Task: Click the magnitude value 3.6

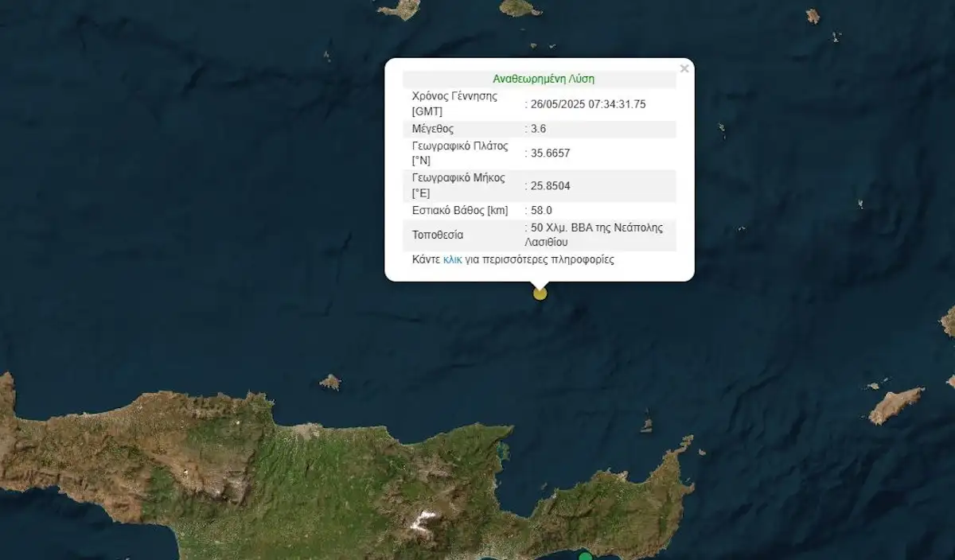Action: point(539,128)
